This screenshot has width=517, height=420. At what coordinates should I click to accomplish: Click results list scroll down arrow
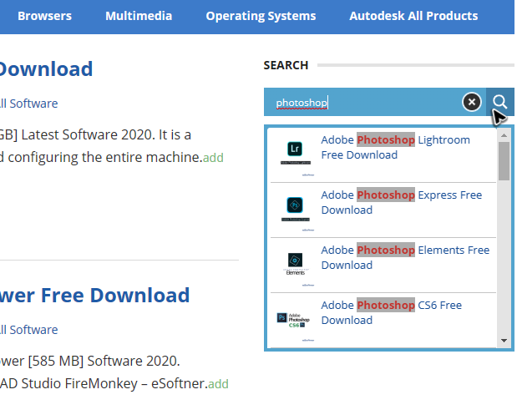(504, 341)
